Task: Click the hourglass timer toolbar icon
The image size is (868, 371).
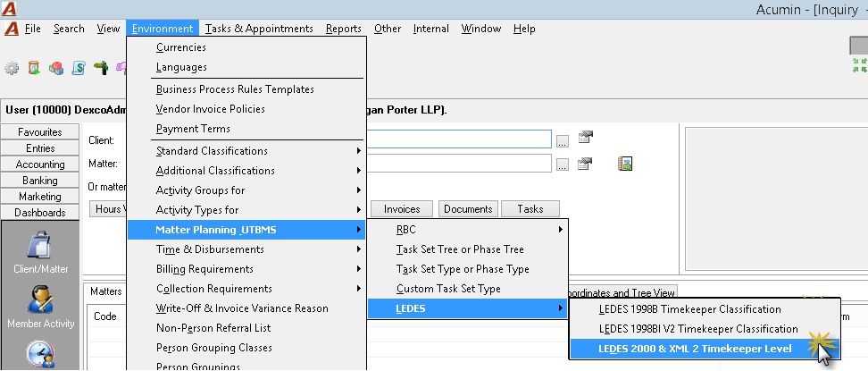Action: [34, 68]
